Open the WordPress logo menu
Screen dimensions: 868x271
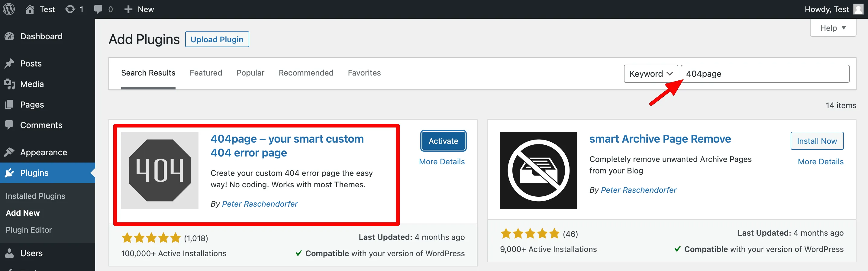[x=9, y=9]
